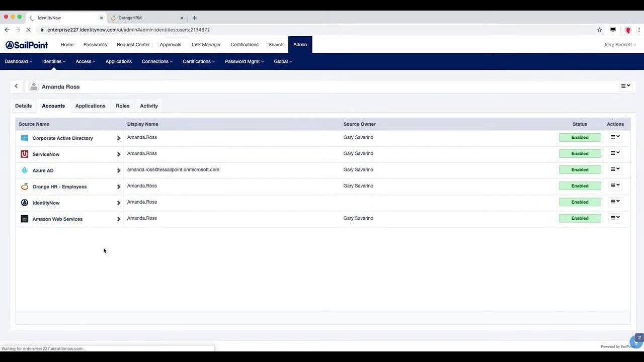The image size is (644, 362).
Task: Open actions menu for Orange HR account
Action: [615, 185]
